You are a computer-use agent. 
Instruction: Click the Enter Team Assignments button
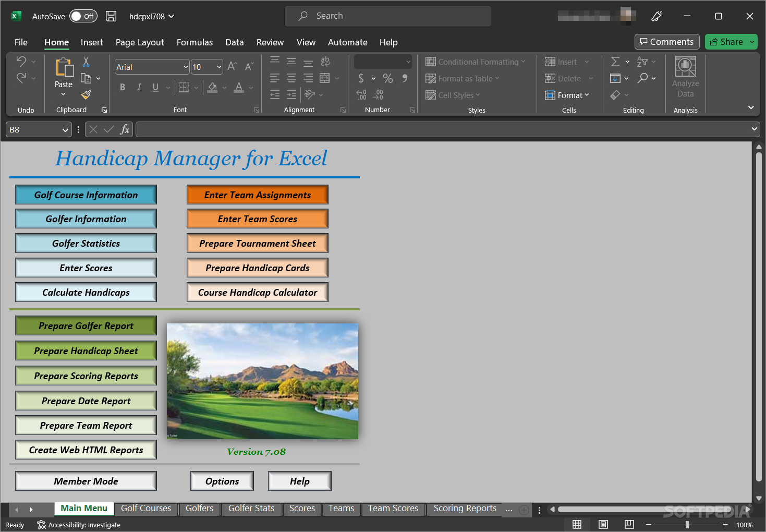pos(258,195)
